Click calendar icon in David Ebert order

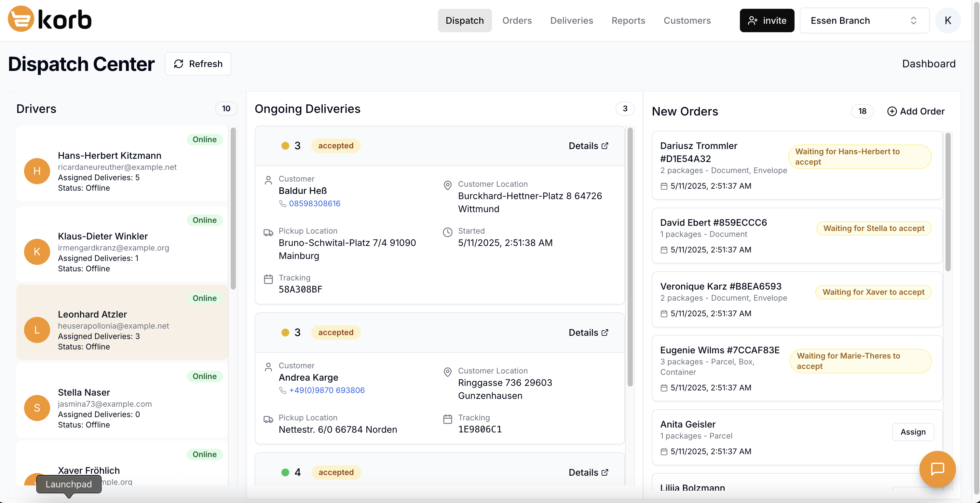tap(664, 250)
